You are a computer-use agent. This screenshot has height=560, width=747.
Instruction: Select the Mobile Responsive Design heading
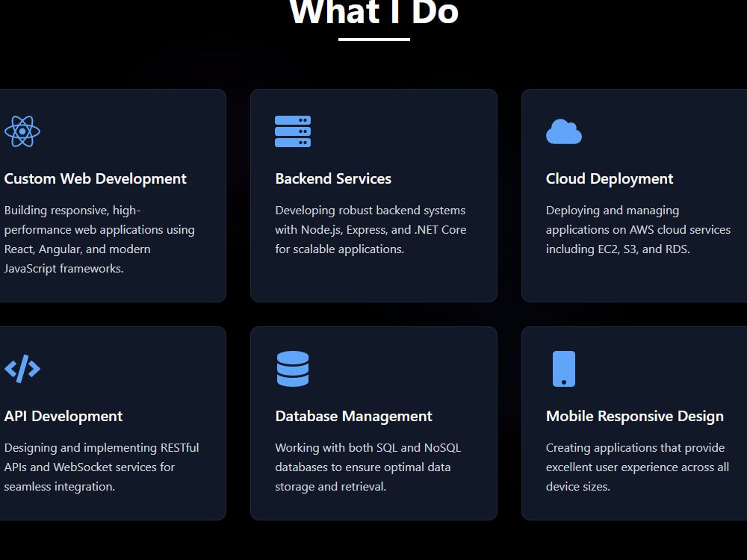point(634,416)
